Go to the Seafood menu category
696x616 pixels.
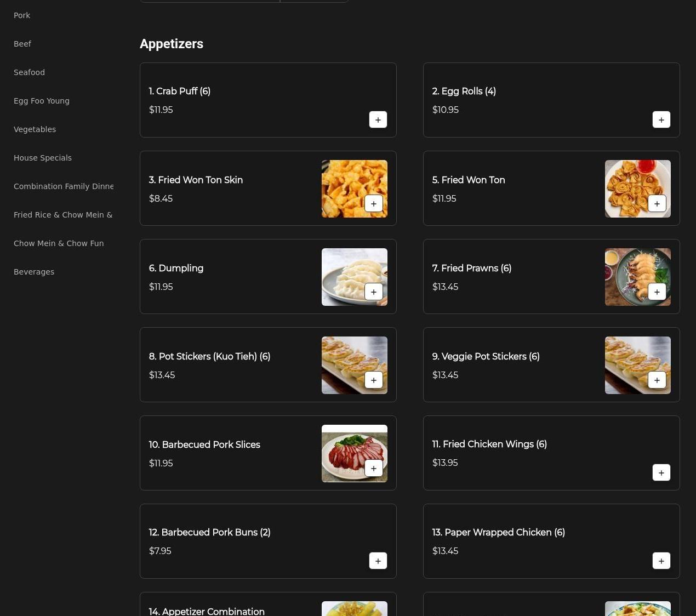(29, 72)
